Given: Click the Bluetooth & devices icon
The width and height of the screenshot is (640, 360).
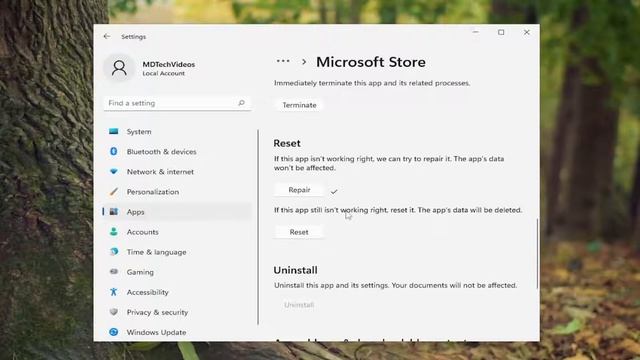Looking at the screenshot, I should [114, 151].
